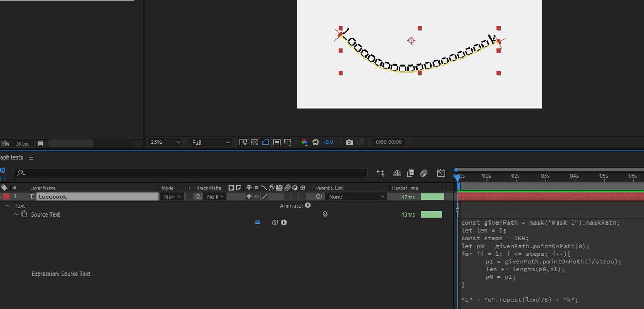Click the 43ms Source Text render time
The width and height of the screenshot is (644, 309).
tap(408, 214)
